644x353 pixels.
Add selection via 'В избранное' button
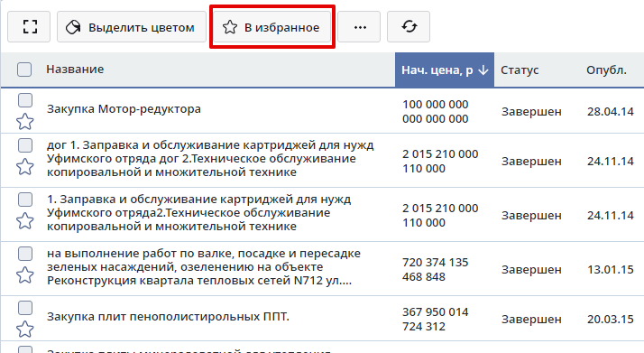(x=271, y=27)
